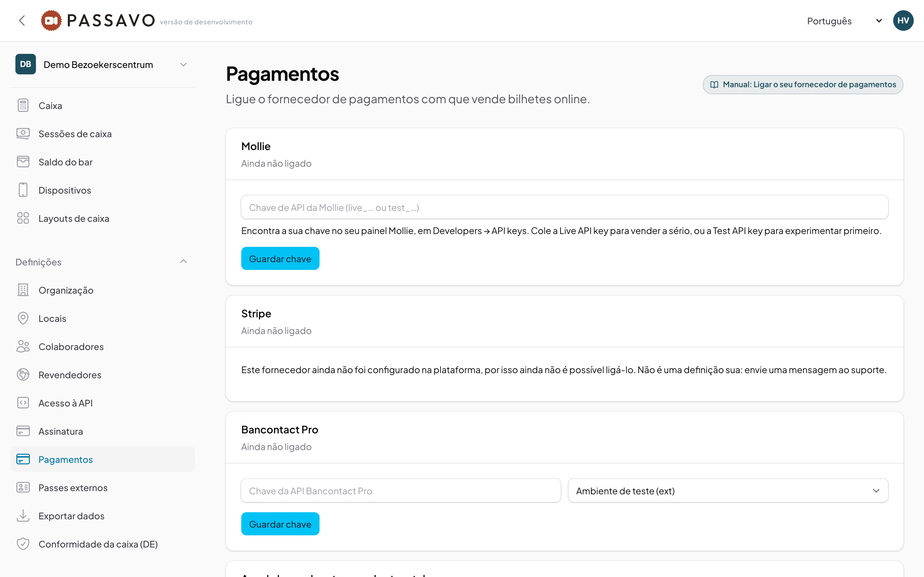The width and height of the screenshot is (924, 577).
Task: Open the Português language dropdown
Action: pyautogui.click(x=844, y=21)
